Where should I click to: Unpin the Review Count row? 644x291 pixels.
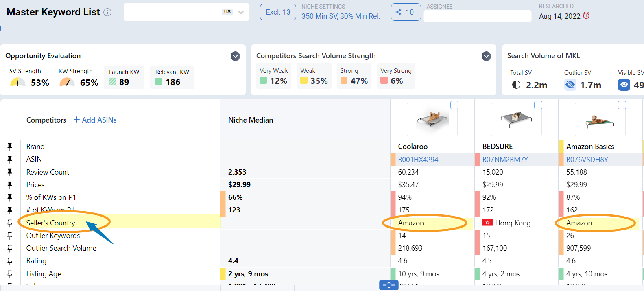click(10, 172)
